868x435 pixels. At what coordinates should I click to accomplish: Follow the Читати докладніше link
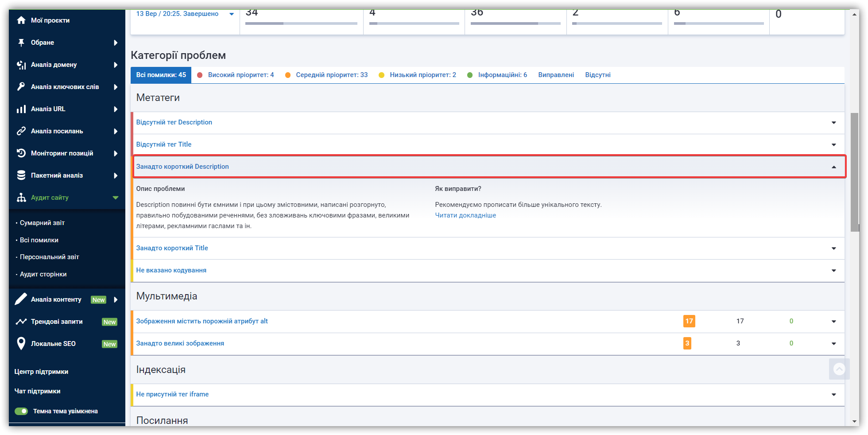[465, 215]
